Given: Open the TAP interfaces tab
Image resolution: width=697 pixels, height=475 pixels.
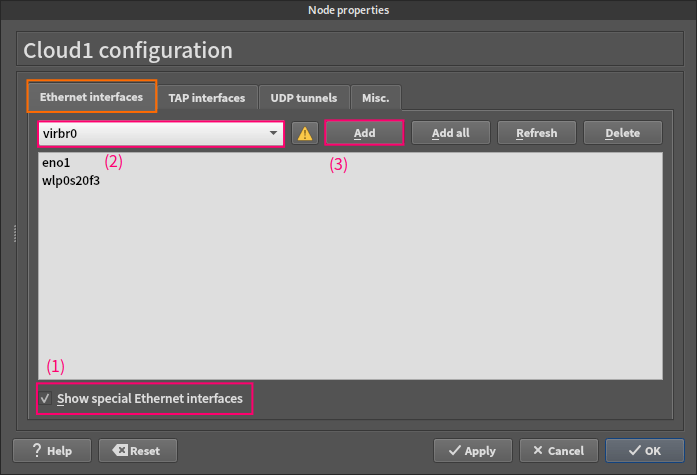Looking at the screenshot, I should (207, 97).
